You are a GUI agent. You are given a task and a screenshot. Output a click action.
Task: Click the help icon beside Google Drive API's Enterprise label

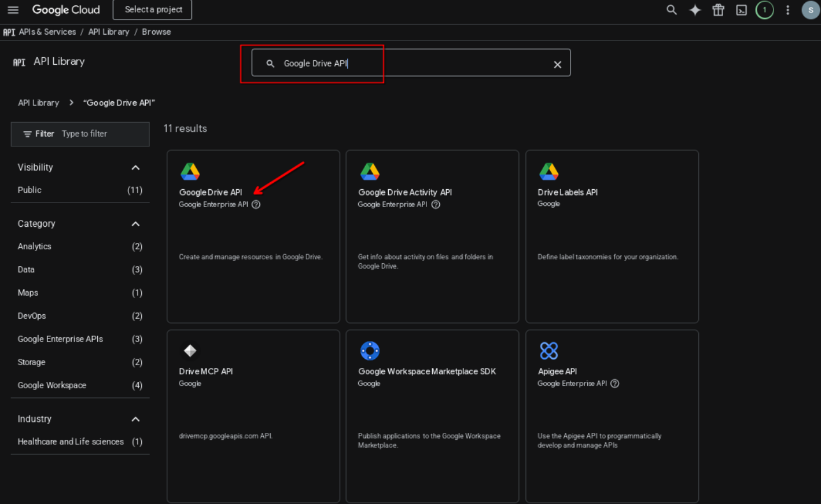(x=256, y=204)
